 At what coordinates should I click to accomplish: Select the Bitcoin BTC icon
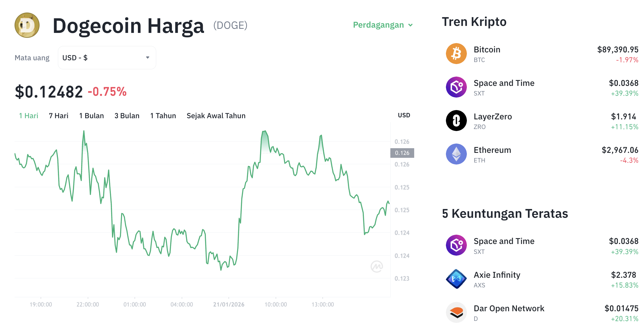click(x=456, y=54)
